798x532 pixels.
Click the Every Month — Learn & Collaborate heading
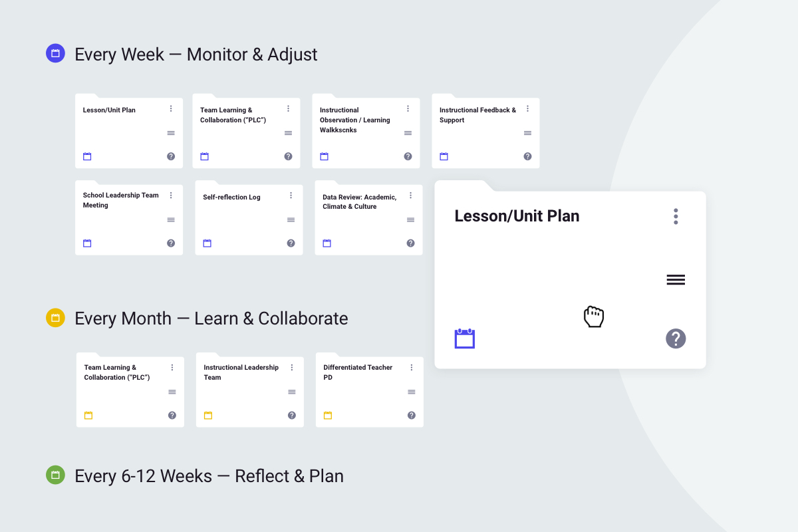click(211, 319)
